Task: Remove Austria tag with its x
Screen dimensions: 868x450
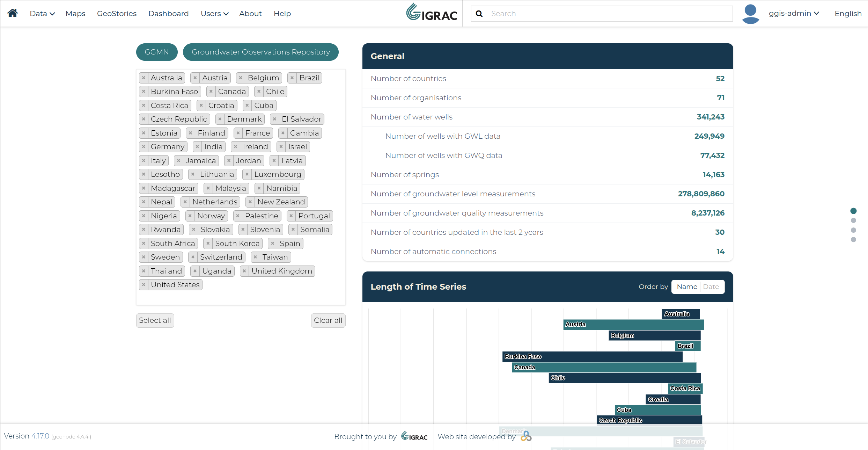Action: (195, 78)
